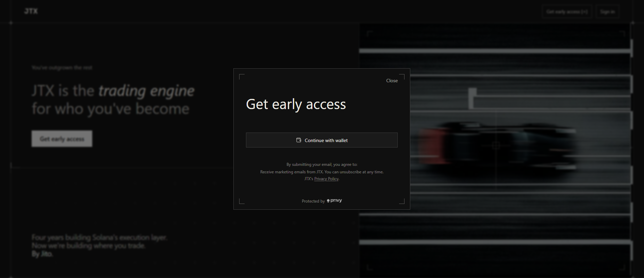Click the JTX logo in the page header
Image resolution: width=644 pixels, height=278 pixels.
(31, 11)
